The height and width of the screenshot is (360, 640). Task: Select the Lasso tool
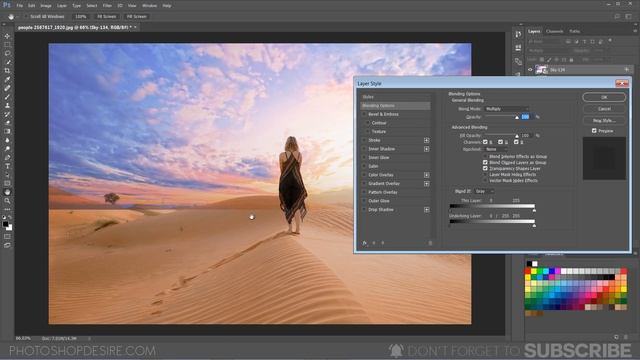click(x=7, y=53)
